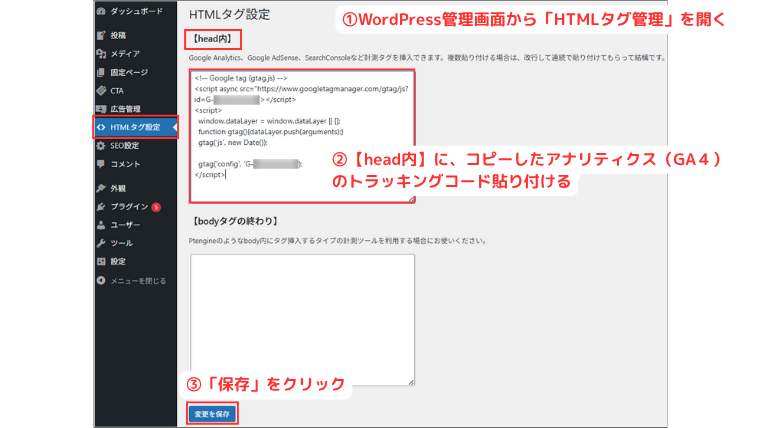Click the gtag('js', new Date()) line

(x=233, y=143)
